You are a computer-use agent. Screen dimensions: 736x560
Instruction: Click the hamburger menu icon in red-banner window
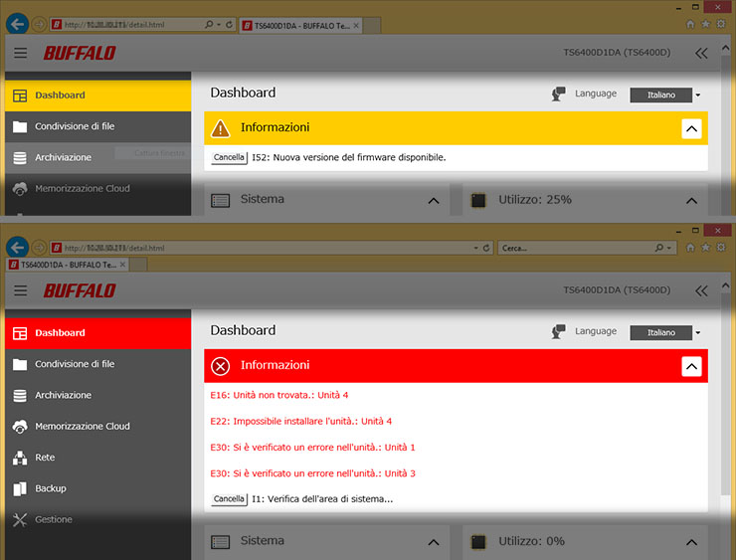(20, 290)
